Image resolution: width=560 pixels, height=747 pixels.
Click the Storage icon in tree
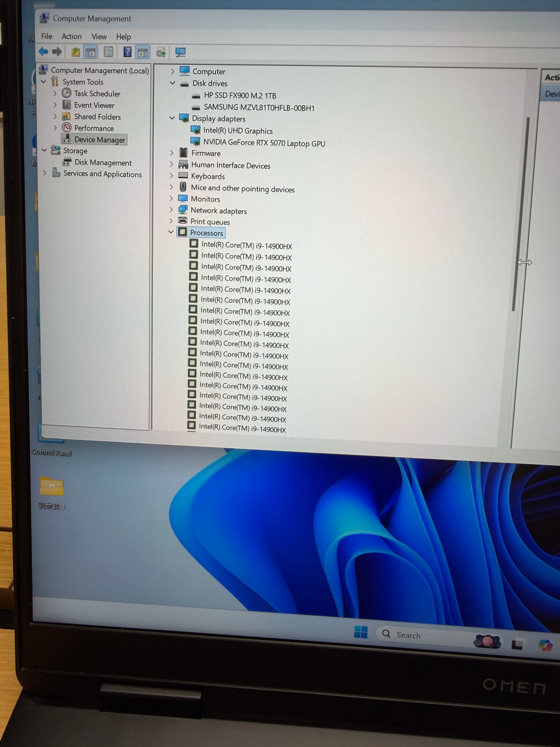(x=56, y=150)
